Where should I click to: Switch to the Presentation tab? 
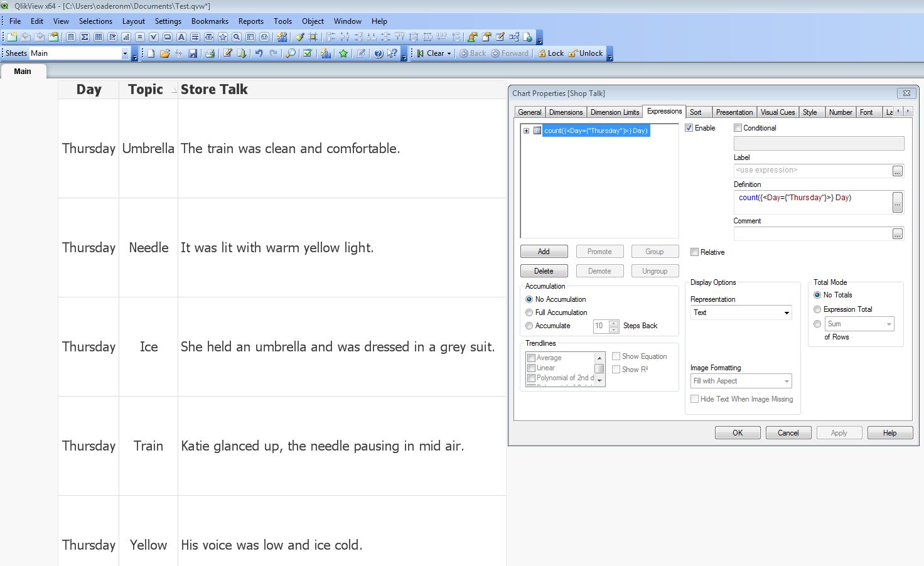[x=734, y=112]
